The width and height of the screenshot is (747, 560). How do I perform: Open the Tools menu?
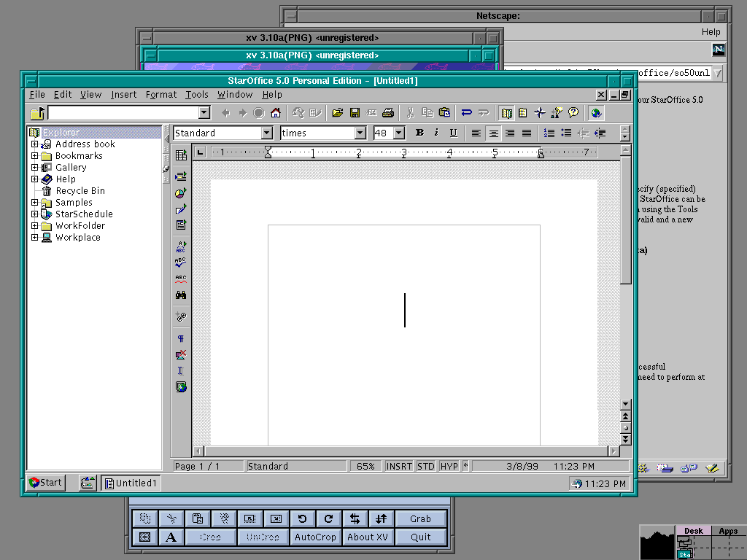pyautogui.click(x=196, y=95)
